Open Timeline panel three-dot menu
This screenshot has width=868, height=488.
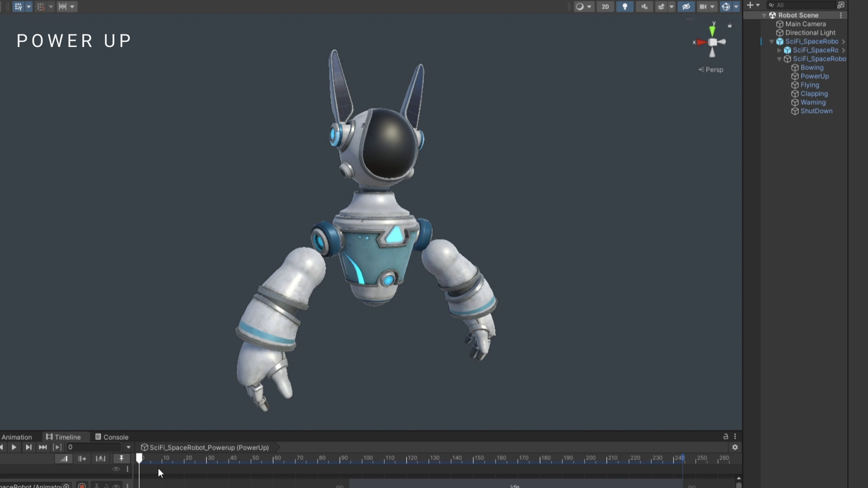click(735, 436)
